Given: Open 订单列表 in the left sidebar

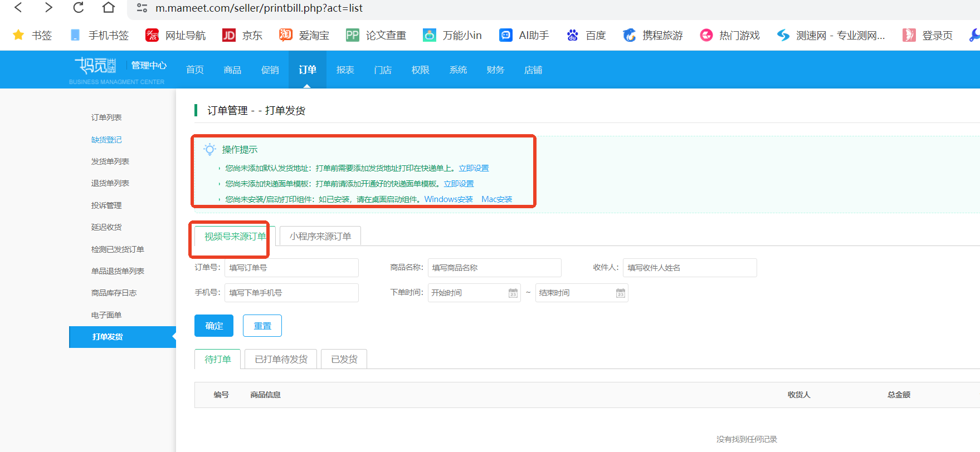Looking at the screenshot, I should [x=106, y=117].
